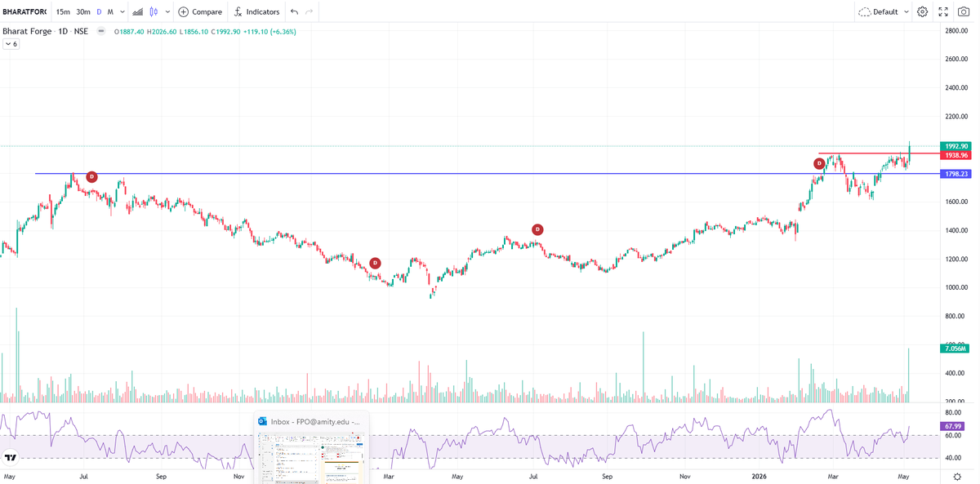Toggle fullscreen mode icon
Screen dimensions: 980x484
point(943,11)
